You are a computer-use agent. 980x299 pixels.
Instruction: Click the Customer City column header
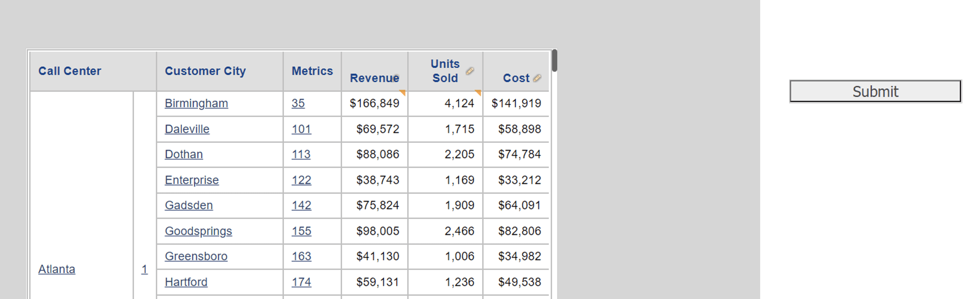pos(220,71)
